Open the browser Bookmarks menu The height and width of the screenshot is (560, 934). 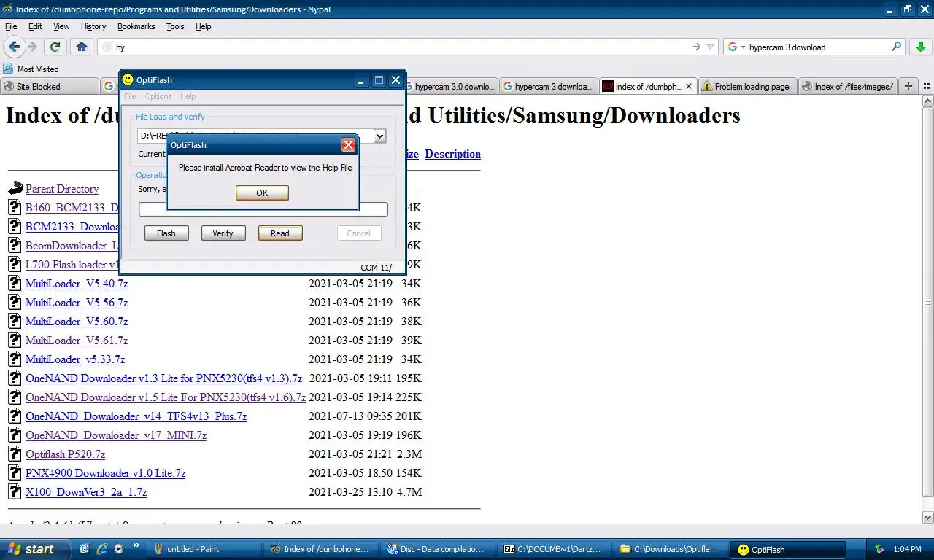[136, 26]
